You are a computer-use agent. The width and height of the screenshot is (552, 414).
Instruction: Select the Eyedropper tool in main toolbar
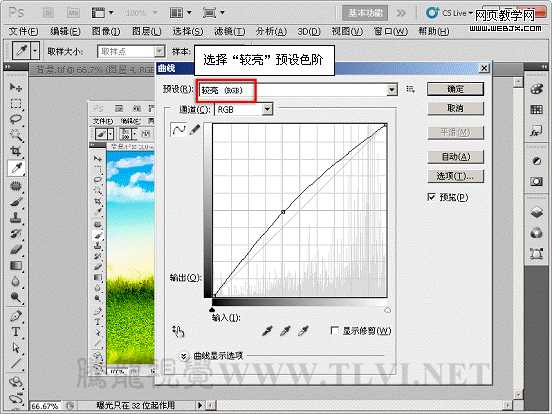pos(16,168)
